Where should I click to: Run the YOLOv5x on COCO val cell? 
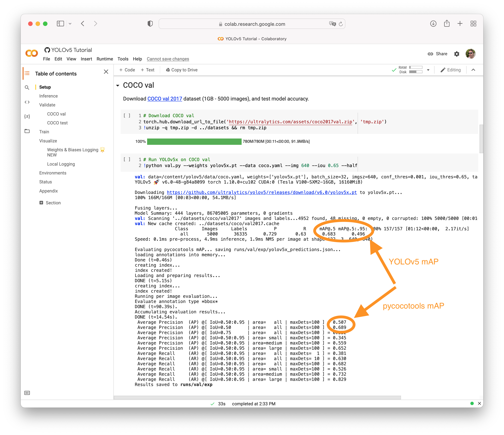[127, 159]
